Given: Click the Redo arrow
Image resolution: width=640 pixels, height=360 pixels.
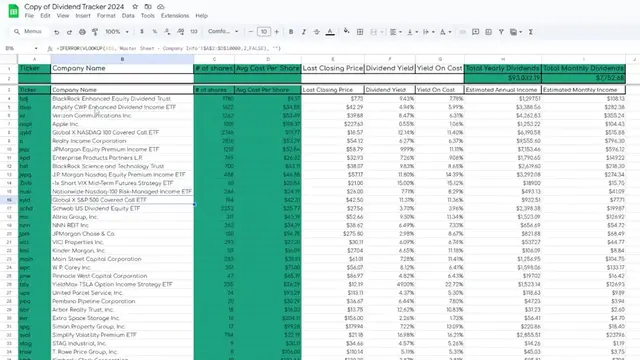Looking at the screenshot, I should tap(69, 32).
